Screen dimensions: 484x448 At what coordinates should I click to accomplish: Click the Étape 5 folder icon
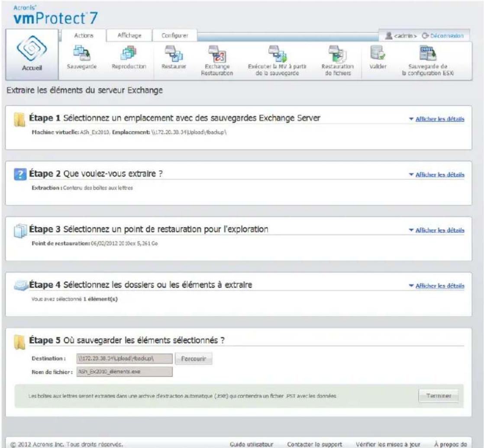click(19, 342)
